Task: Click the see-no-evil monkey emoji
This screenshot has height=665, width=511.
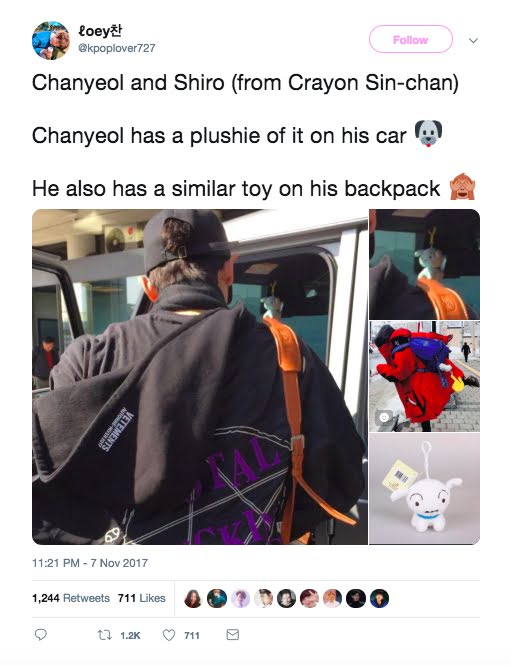Action: point(462,187)
